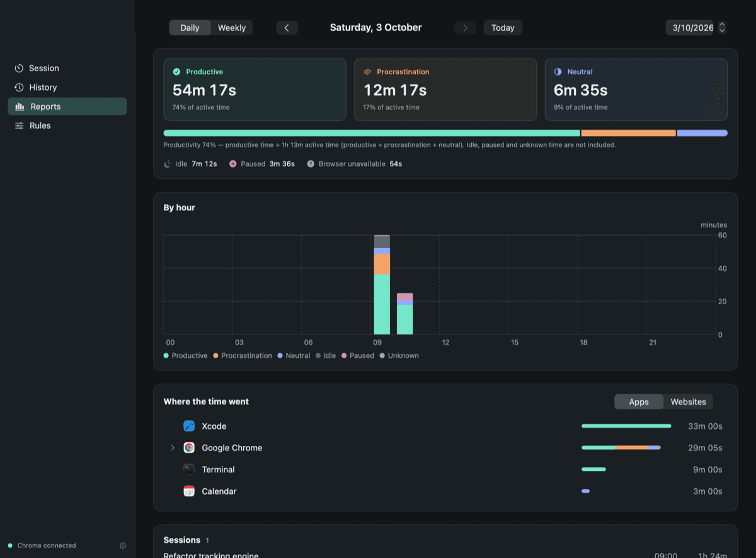The height and width of the screenshot is (558, 756).
Task: Click the Sessions heading
Action: [x=182, y=540]
